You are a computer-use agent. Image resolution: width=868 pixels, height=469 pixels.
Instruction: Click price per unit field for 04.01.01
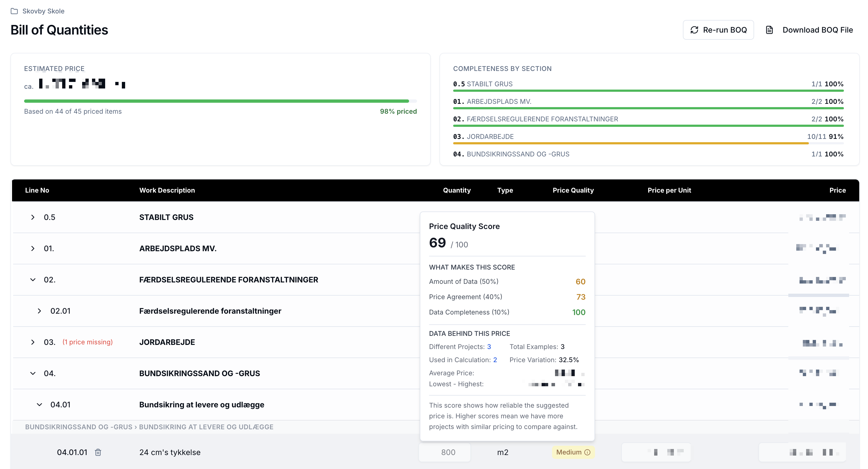click(656, 452)
